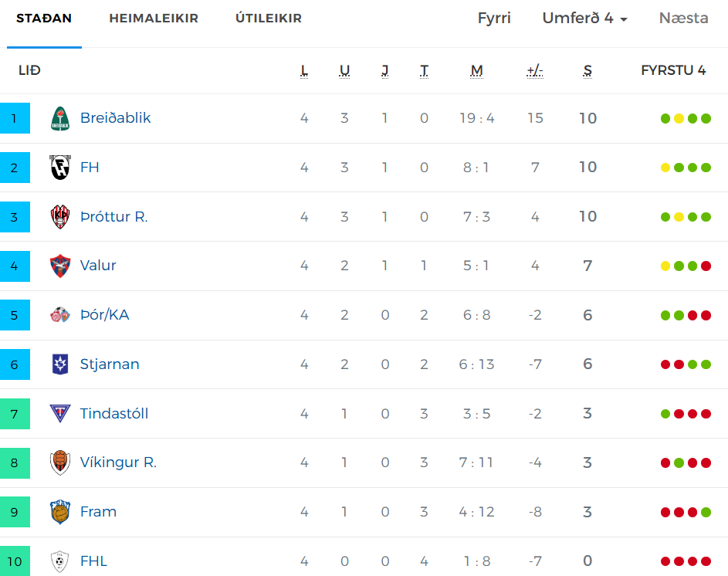
Task: Open the Breiðablik team link
Action: (x=116, y=118)
